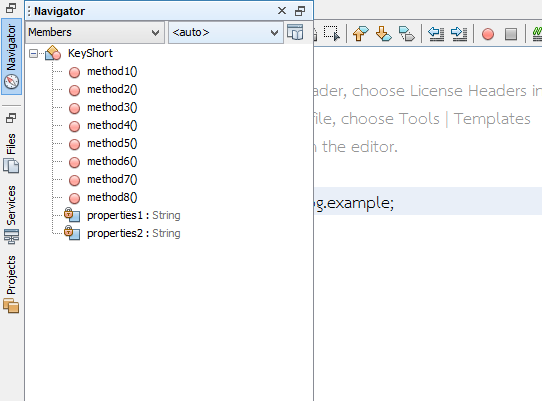Open the <auto> filter dropdown
This screenshot has height=401, width=542.
(226, 32)
